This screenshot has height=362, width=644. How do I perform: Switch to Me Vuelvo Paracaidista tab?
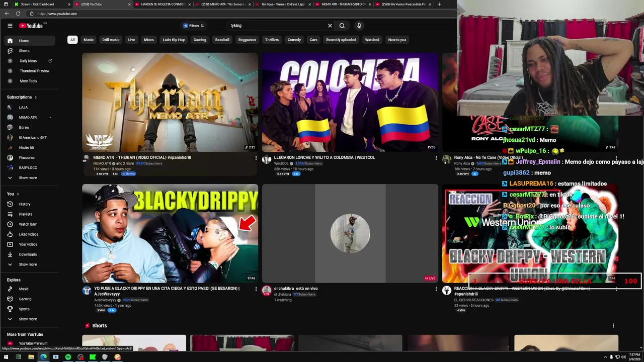tap(403, 4)
